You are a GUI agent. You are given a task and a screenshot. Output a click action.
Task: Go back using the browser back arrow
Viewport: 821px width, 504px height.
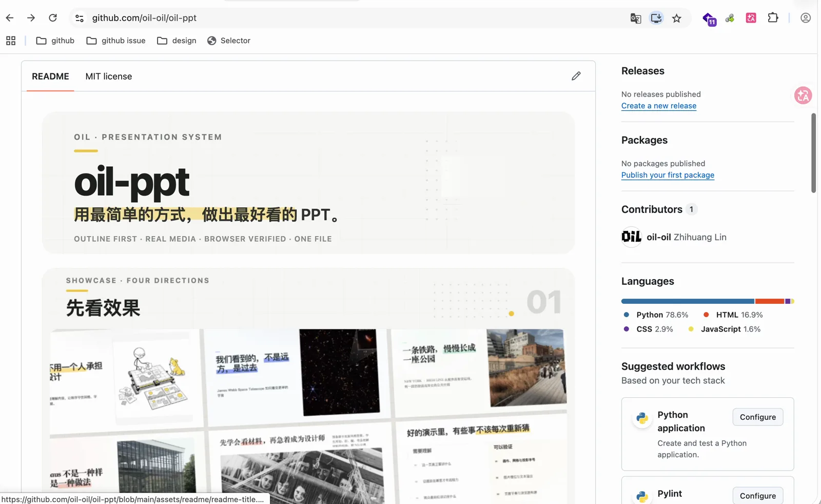(x=10, y=18)
